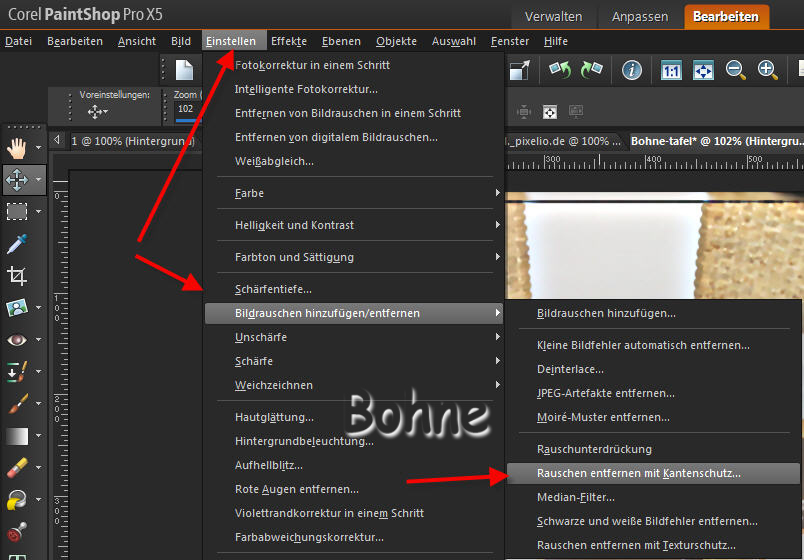Select the Eraser tool
Screen dimensions: 804x560
17,468
